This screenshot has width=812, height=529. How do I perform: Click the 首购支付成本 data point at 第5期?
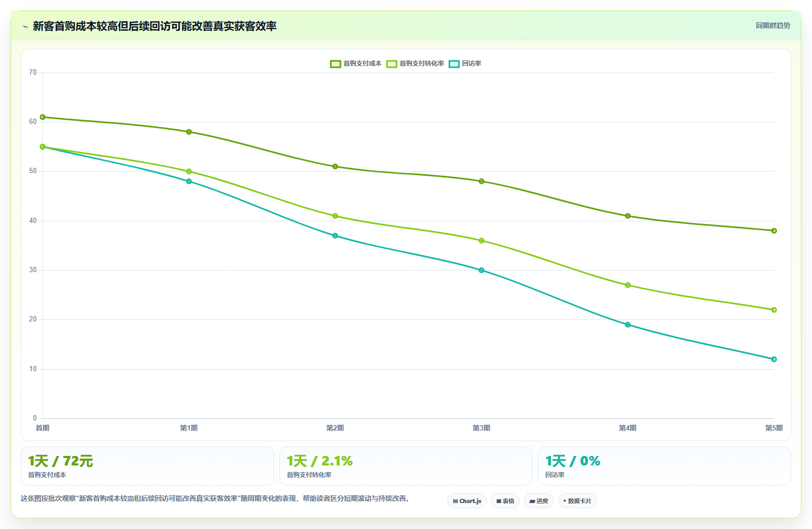774,231
